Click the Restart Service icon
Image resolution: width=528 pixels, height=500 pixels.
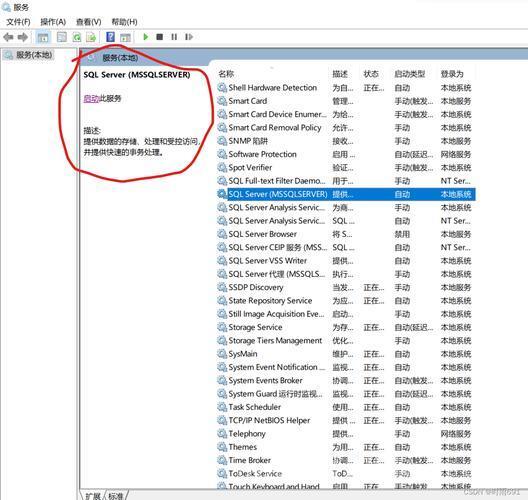click(x=189, y=37)
